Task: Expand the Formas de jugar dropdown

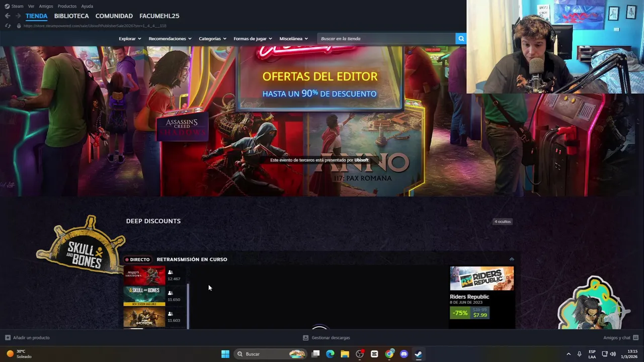Action: click(253, 39)
